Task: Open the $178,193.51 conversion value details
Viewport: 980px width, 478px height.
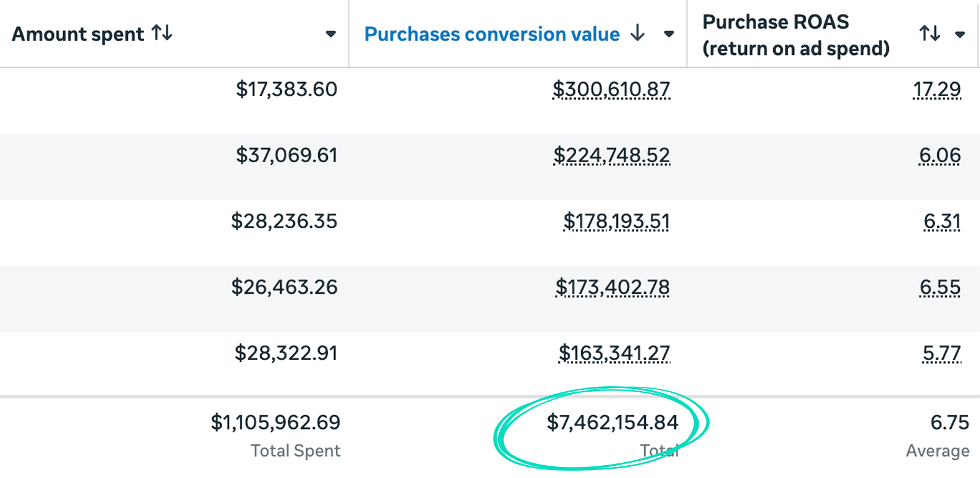Action: coord(616,222)
